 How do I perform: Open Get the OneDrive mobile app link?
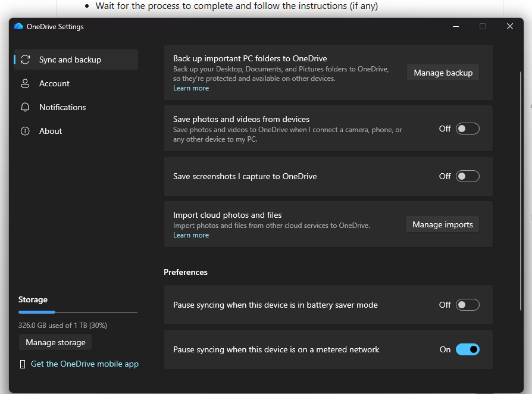pos(85,364)
